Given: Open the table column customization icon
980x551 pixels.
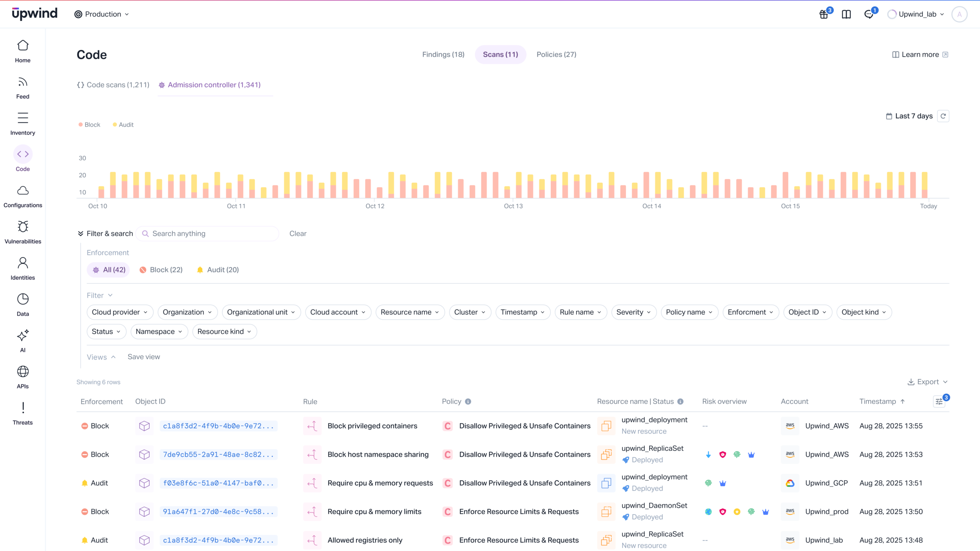Looking at the screenshot, I should tap(939, 401).
